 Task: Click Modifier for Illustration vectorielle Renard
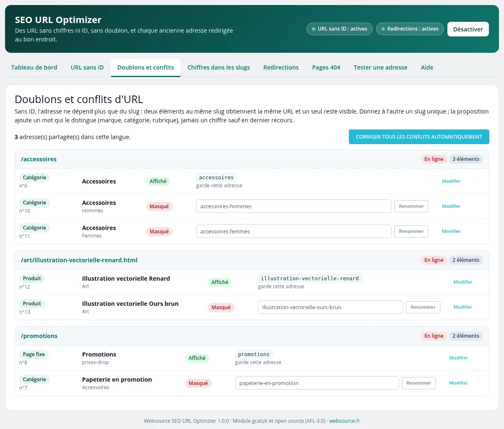point(463,282)
